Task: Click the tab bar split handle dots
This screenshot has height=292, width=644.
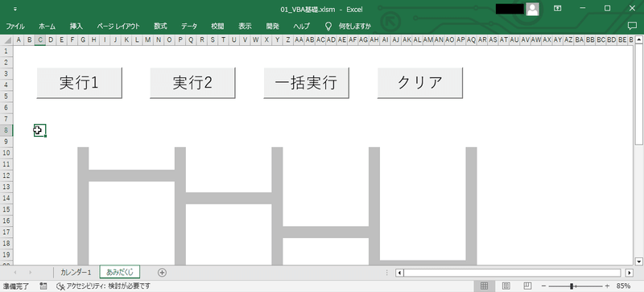Action: pos(387,273)
